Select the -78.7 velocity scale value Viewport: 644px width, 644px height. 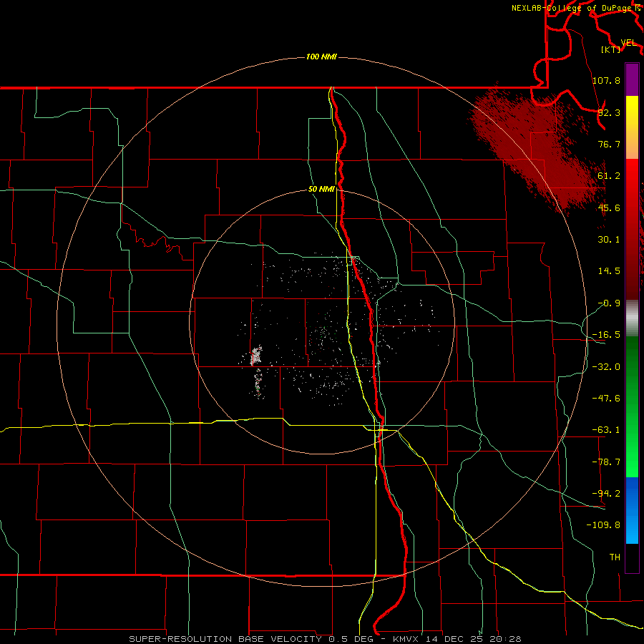coord(606,462)
